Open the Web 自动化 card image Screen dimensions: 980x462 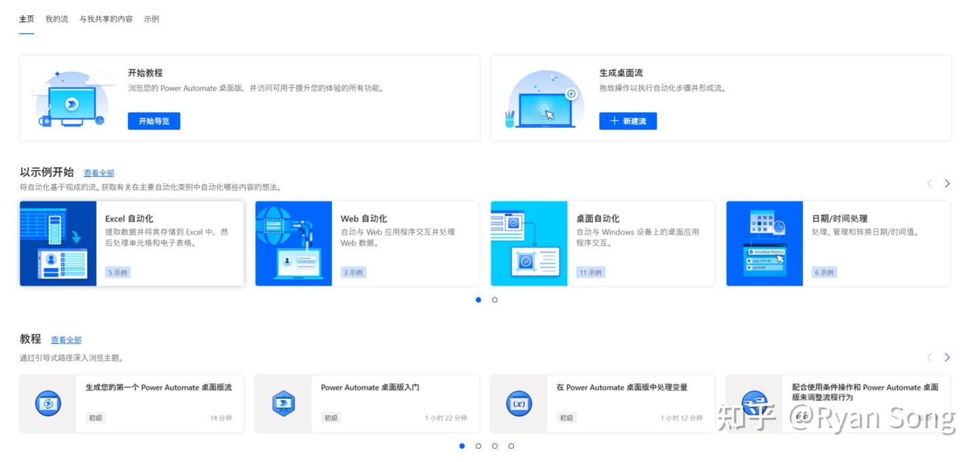[294, 244]
